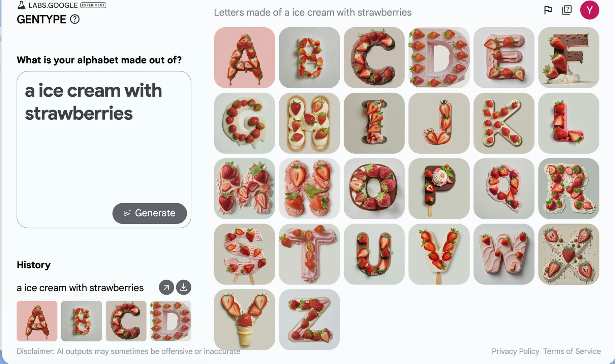Viewport: 615px width, 364px height.
Task: Select the letter A tile in grid
Action: (244, 58)
